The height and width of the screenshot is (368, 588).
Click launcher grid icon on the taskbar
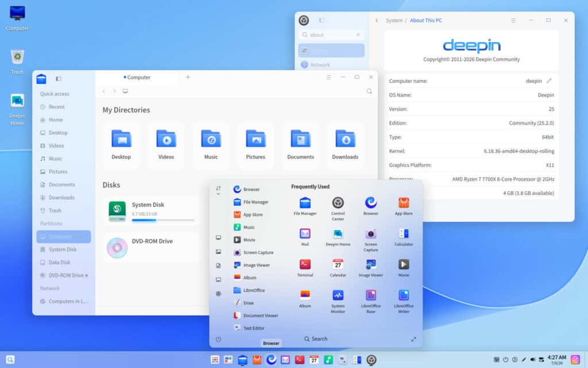pos(215,360)
